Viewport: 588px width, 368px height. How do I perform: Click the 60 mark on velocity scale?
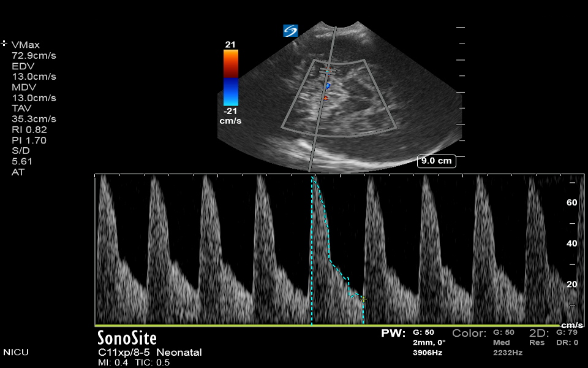click(572, 202)
